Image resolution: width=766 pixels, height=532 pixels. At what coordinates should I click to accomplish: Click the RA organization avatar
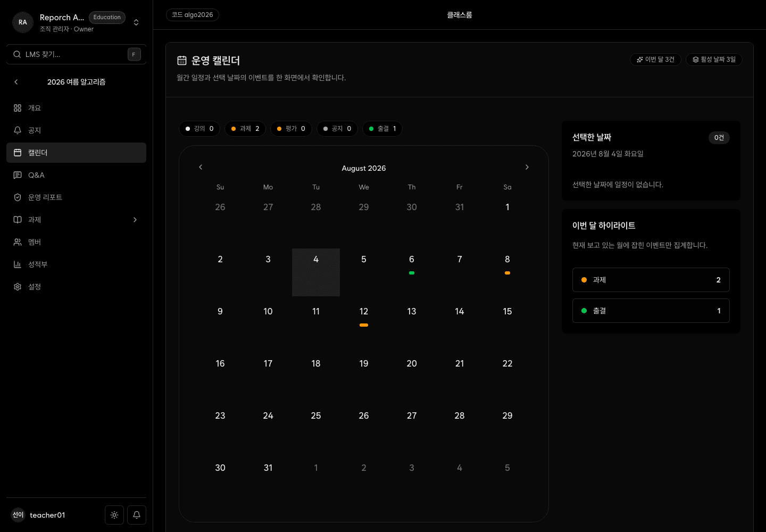click(23, 22)
